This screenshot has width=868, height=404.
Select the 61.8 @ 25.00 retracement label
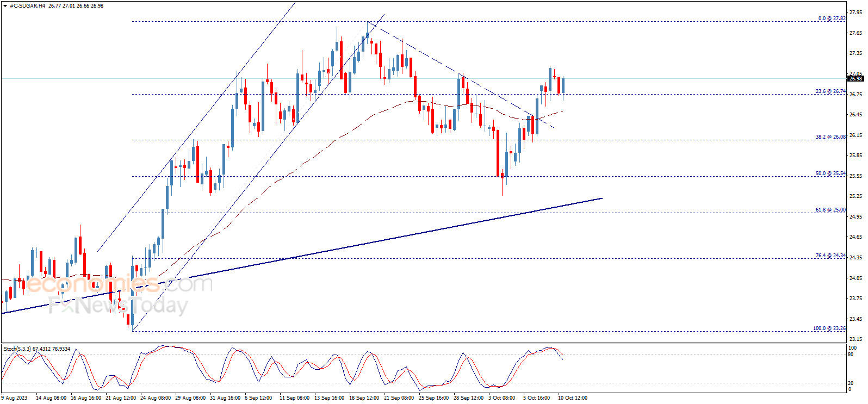coord(830,210)
